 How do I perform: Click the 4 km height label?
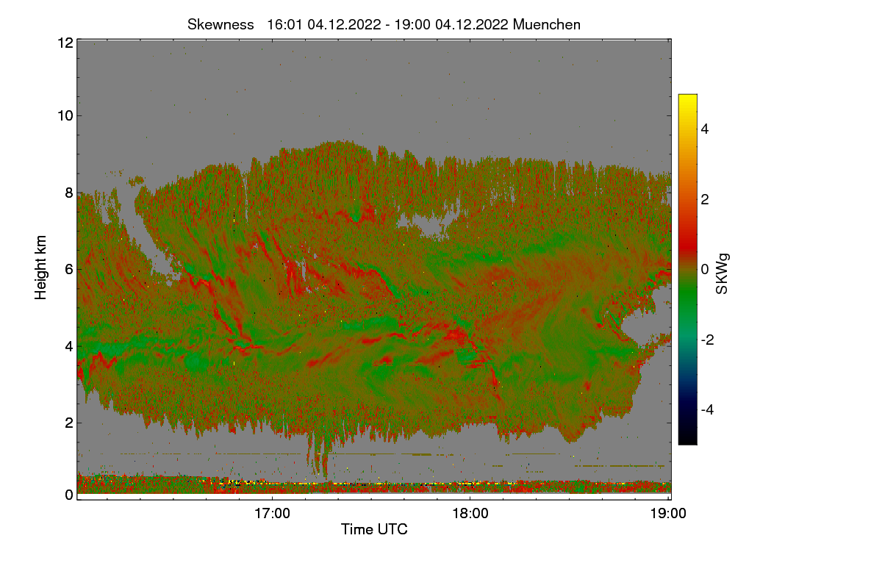tap(68, 345)
